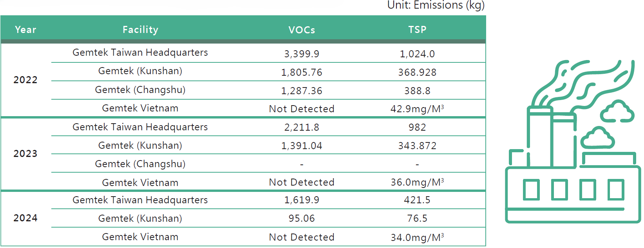Select the 2,211.8 VOCs cell
Viewport: 644px width, 248px height.
[x=302, y=127]
